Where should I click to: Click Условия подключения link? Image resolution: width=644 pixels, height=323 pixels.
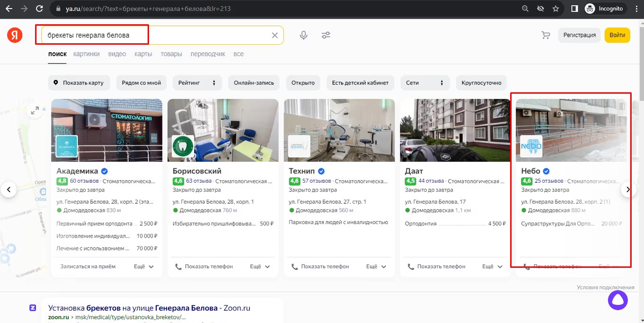tap(605, 288)
